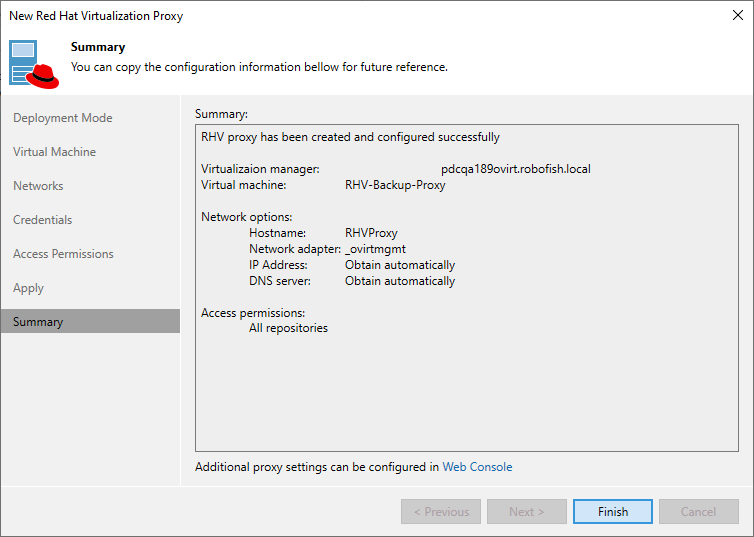754x537 pixels.
Task: Click the virtualization manager hostname text
Action: coord(515,169)
